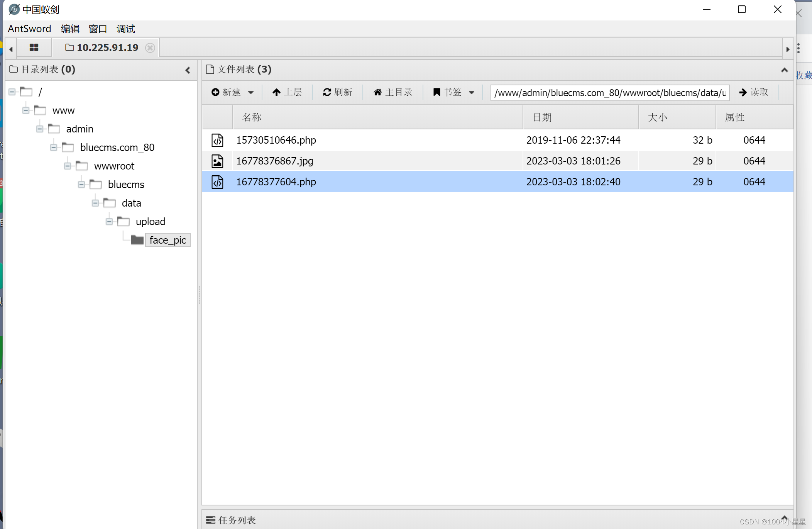Screen dimensions: 812x529
Task: Maximize the 中国蚁剑 window
Action: coord(741,9)
